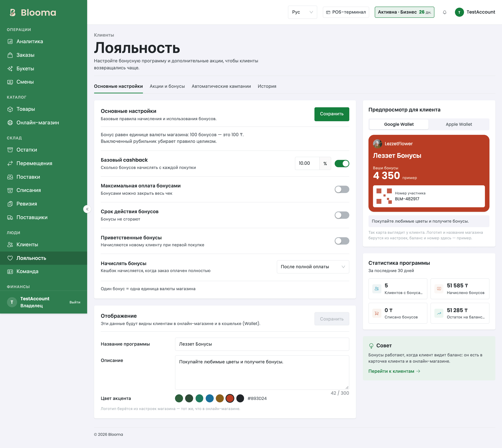Open the История tab
502x448 pixels.
267,86
